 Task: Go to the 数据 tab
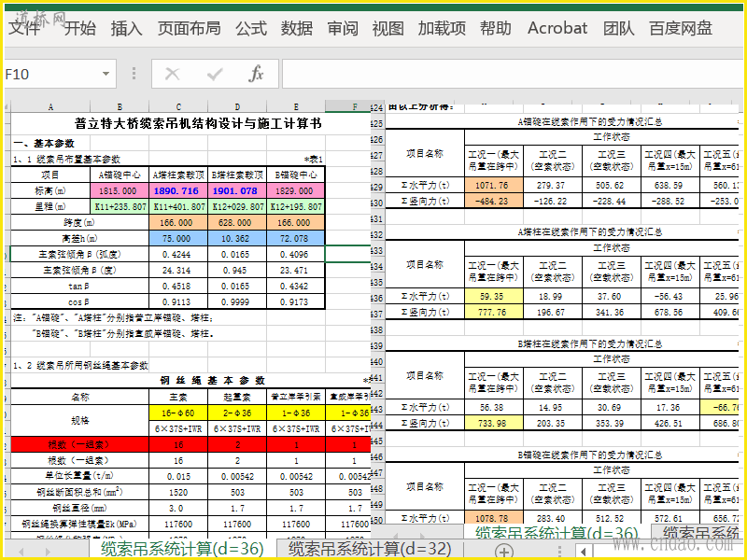pyautogui.click(x=296, y=28)
